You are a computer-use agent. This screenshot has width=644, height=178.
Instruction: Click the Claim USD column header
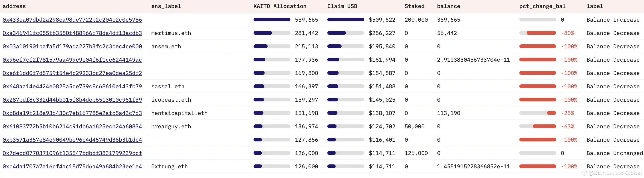tap(342, 6)
